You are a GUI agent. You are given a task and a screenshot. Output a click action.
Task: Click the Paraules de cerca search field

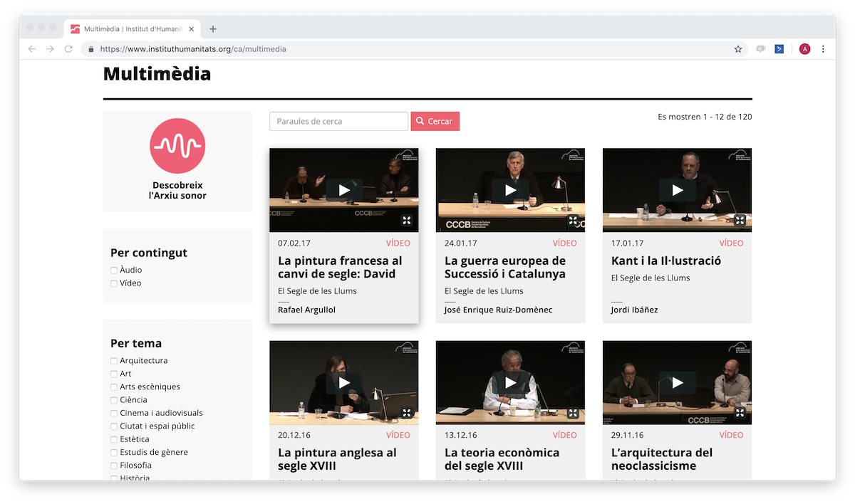coord(338,122)
